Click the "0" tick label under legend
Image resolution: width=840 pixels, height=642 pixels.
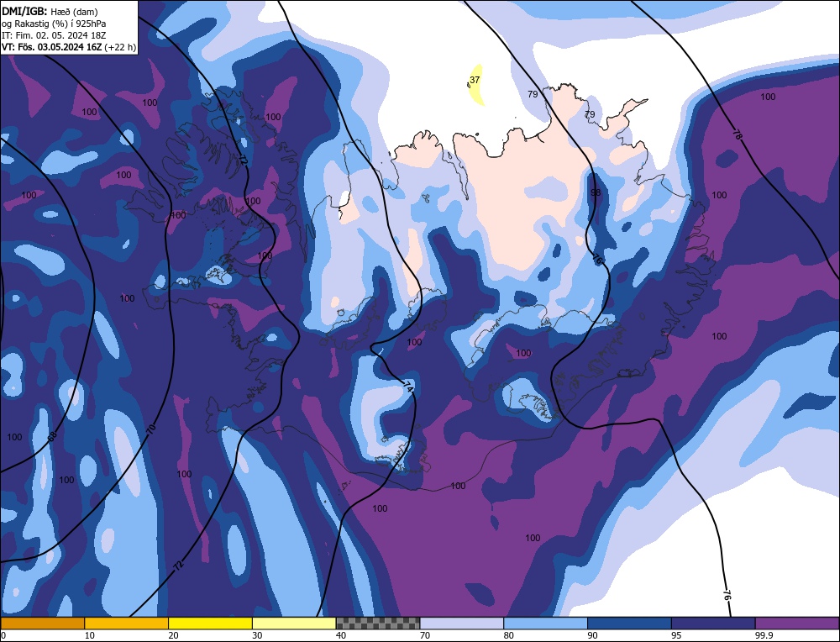[3, 635]
